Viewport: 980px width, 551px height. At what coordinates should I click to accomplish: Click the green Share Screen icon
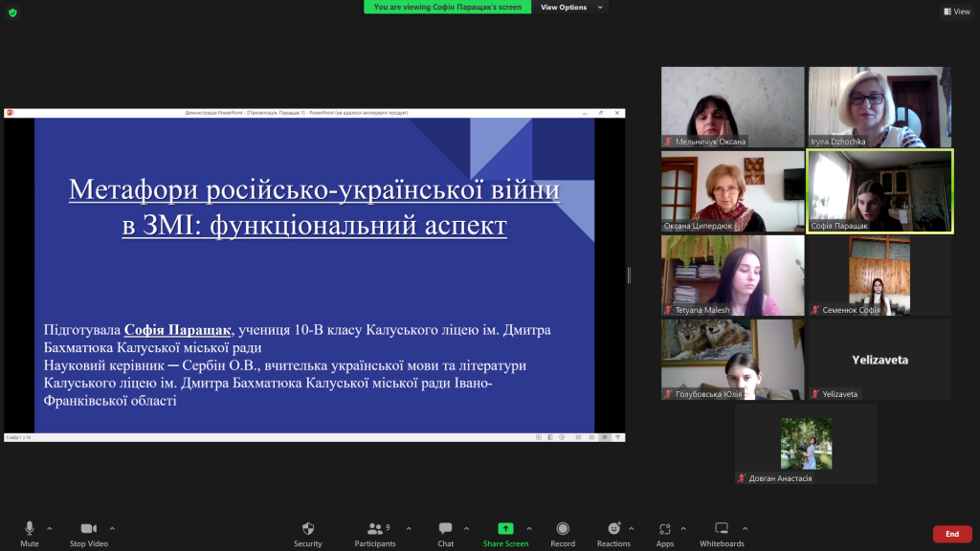[x=504, y=529]
